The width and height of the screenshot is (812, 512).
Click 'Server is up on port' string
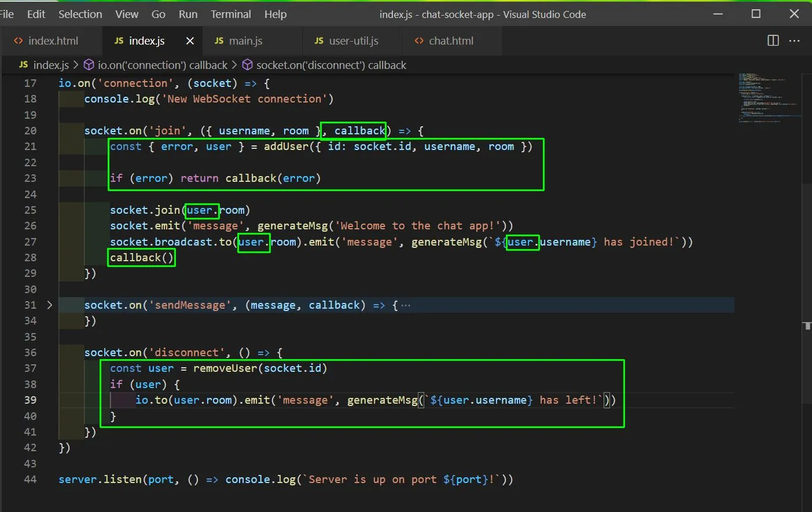372,479
